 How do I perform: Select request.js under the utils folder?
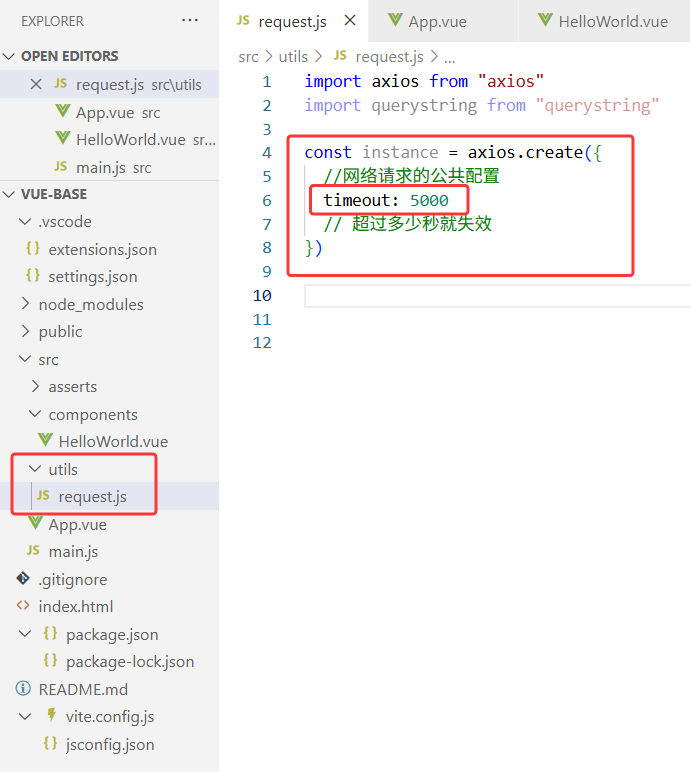93,496
